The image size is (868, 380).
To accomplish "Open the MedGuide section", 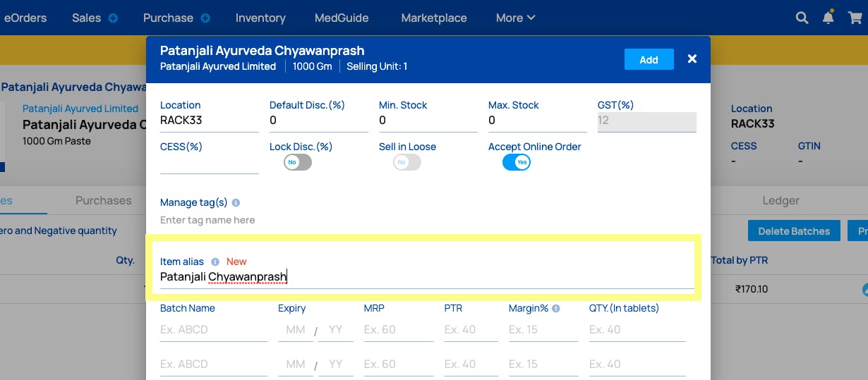I will point(343,18).
